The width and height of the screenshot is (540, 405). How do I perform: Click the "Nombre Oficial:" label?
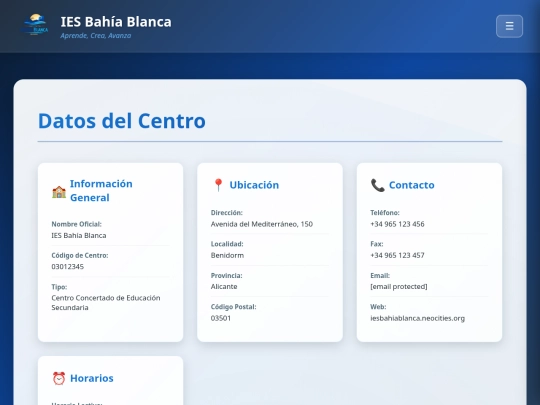[x=76, y=224]
